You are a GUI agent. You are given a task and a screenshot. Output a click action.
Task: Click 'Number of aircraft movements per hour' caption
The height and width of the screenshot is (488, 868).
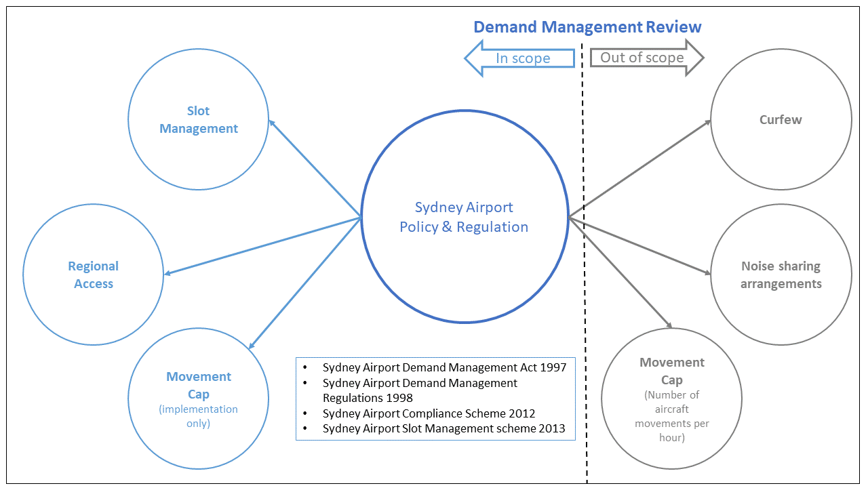[672, 416]
